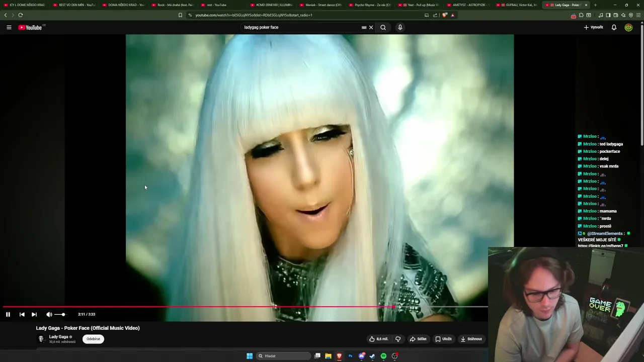Share the video via Sdílet
The width and height of the screenshot is (644, 362).
pyautogui.click(x=418, y=339)
